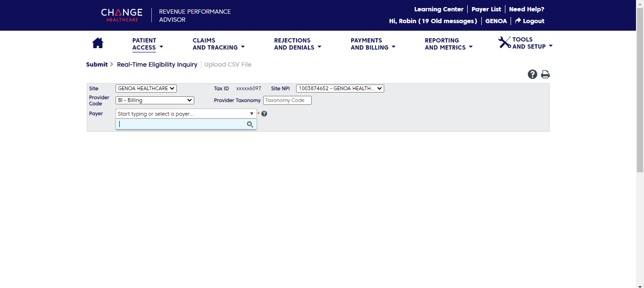Go to the home page icon
Image resolution: width=644 pixels, height=288 pixels.
click(x=98, y=43)
